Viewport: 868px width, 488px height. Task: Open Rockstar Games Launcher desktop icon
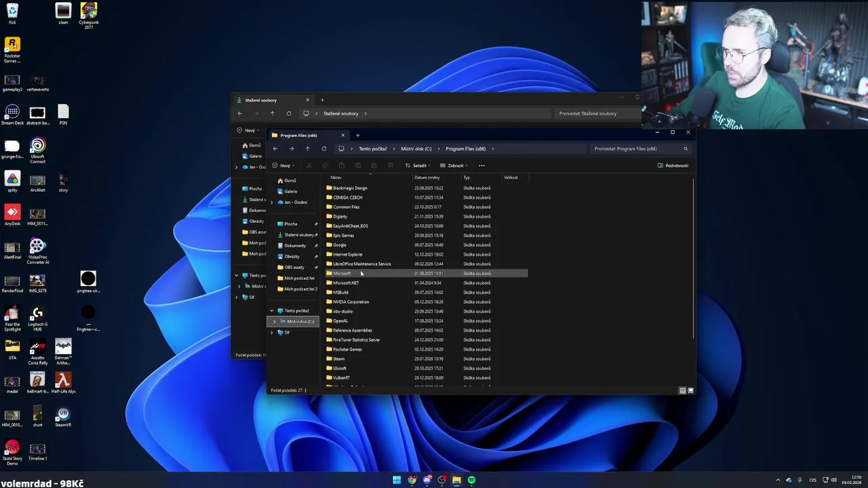click(x=12, y=50)
